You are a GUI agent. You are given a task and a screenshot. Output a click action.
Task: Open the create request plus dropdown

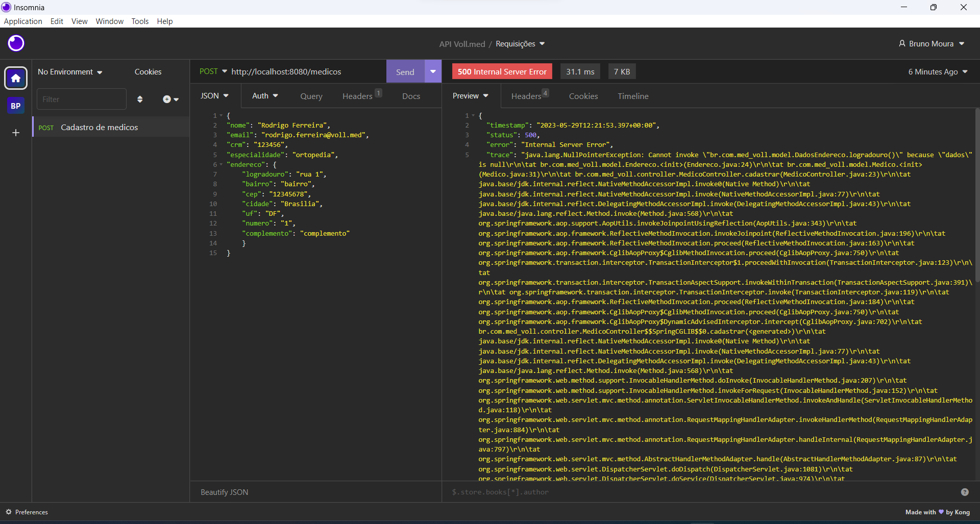[x=170, y=99]
